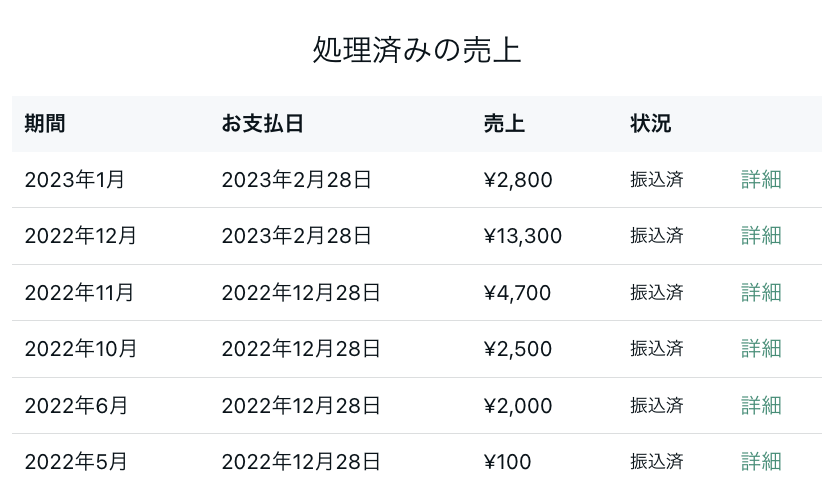Viewport: 840px width, 502px height.
Task: Click 振込済 status in 2023年1月 row
Action: (x=657, y=179)
